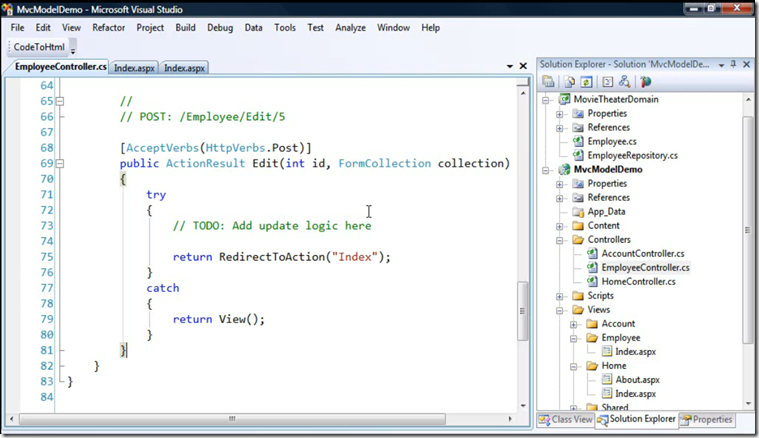The height and width of the screenshot is (438, 759).
Task: Select Index.aspx under Home folder
Action: pyautogui.click(x=635, y=394)
